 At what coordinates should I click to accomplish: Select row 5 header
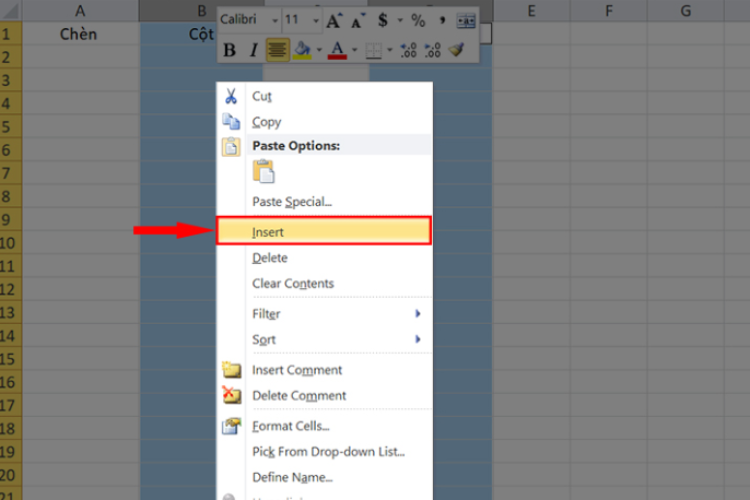tap(11, 127)
